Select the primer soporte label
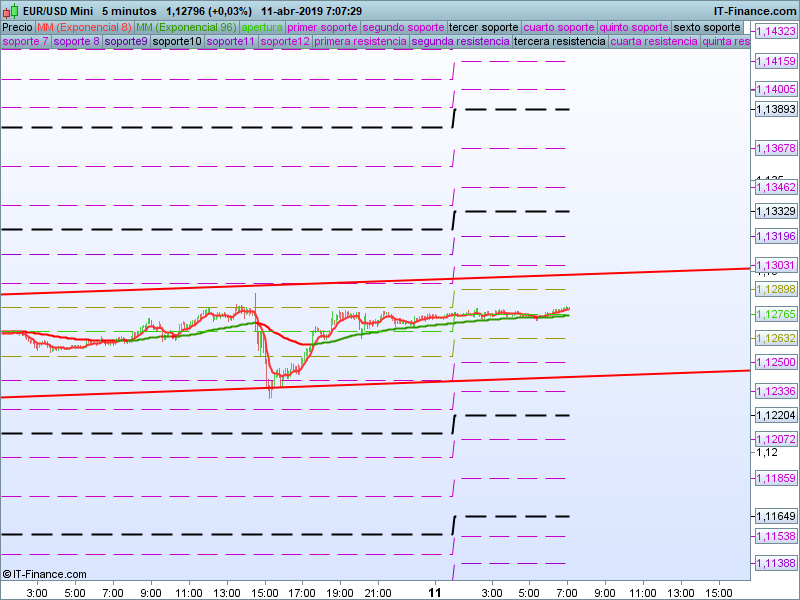The width and height of the screenshot is (800, 600). pyautogui.click(x=322, y=27)
